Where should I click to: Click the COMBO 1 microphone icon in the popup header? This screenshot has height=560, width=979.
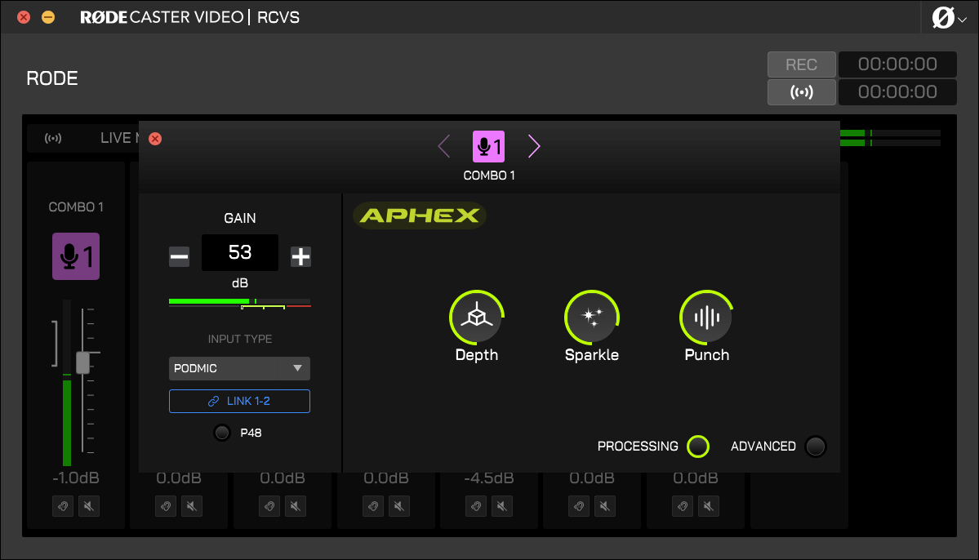click(488, 146)
